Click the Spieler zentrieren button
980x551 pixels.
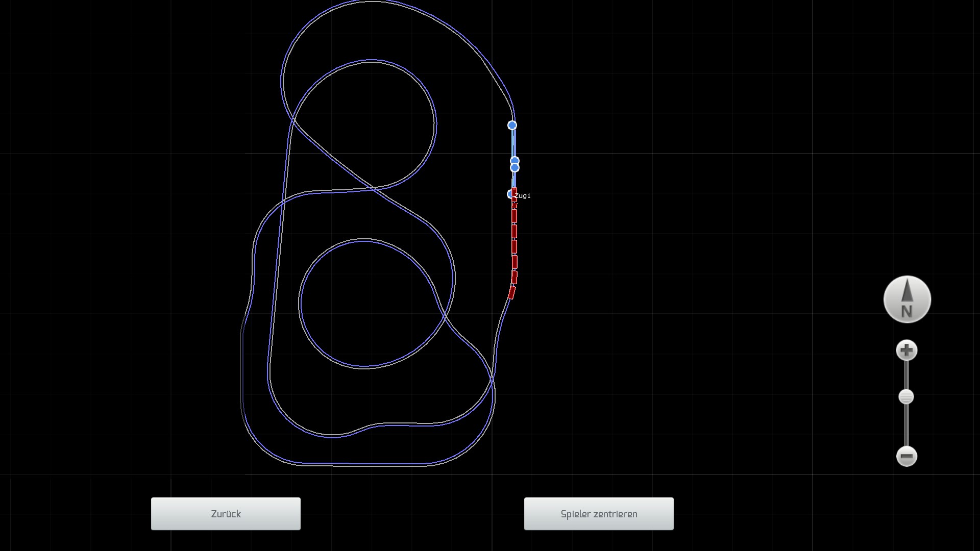[x=599, y=514]
